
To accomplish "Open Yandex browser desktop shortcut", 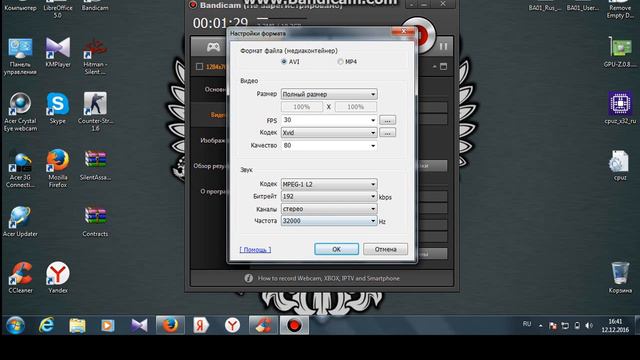I will 58,278.
